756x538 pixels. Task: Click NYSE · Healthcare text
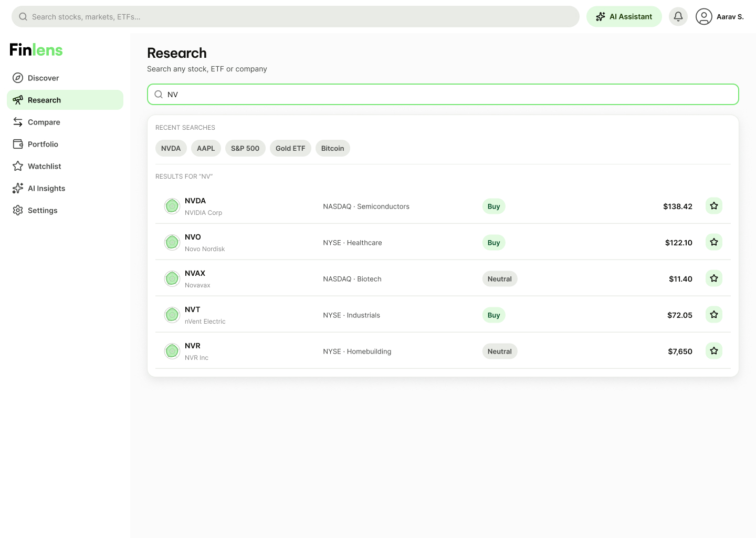pos(353,243)
